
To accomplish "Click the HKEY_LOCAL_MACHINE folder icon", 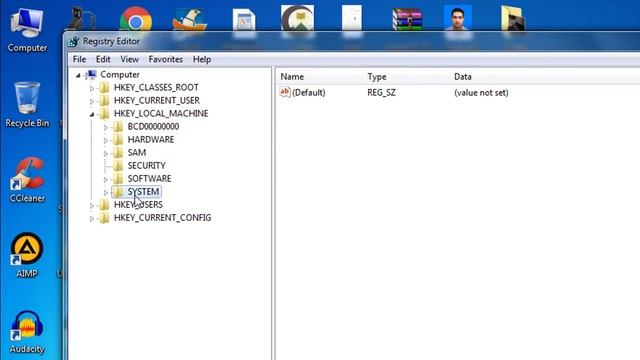I will point(104,113).
